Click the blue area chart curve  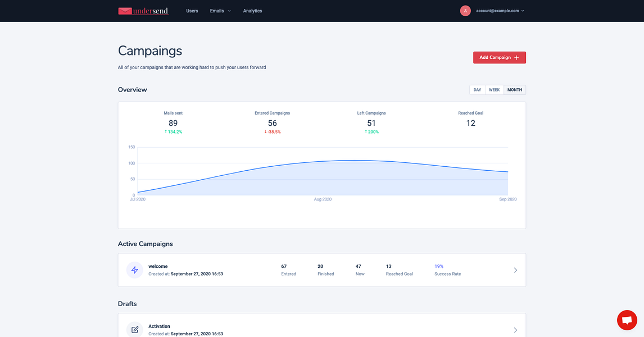pyautogui.click(x=323, y=177)
